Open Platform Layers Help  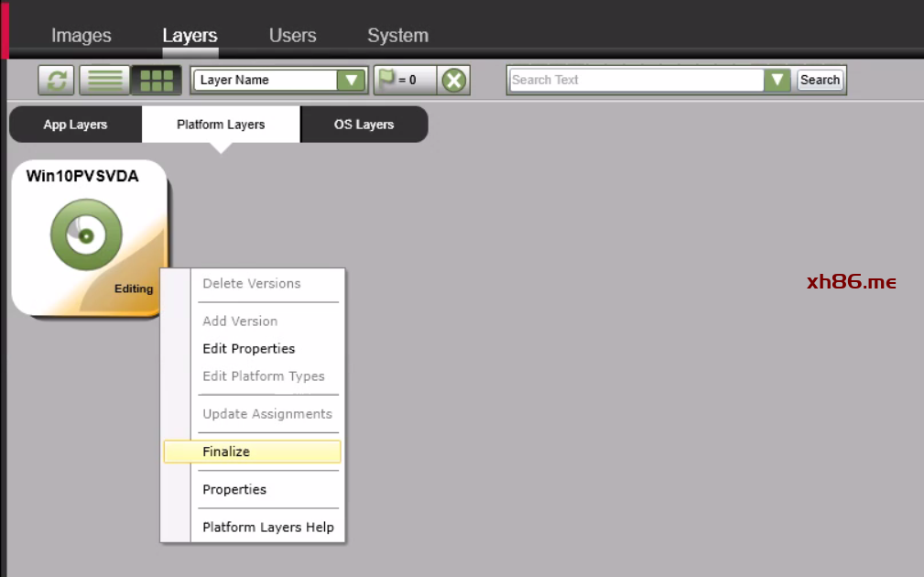point(267,528)
